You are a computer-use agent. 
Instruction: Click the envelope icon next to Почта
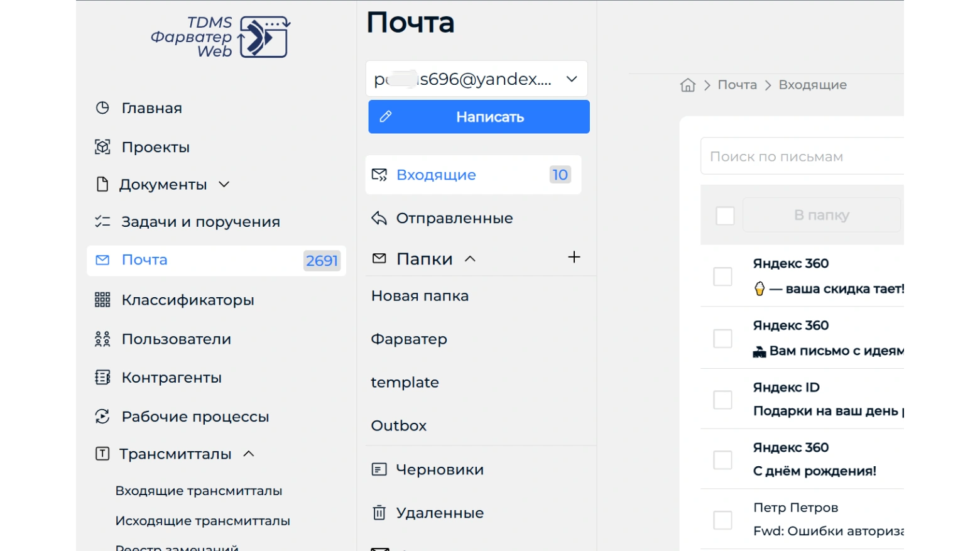pos(102,260)
